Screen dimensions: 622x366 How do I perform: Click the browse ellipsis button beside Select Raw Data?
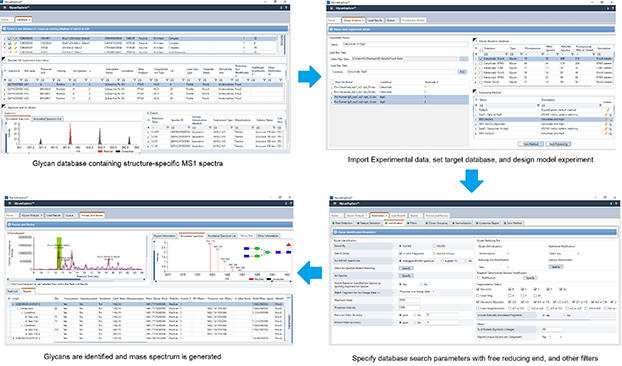(463, 59)
